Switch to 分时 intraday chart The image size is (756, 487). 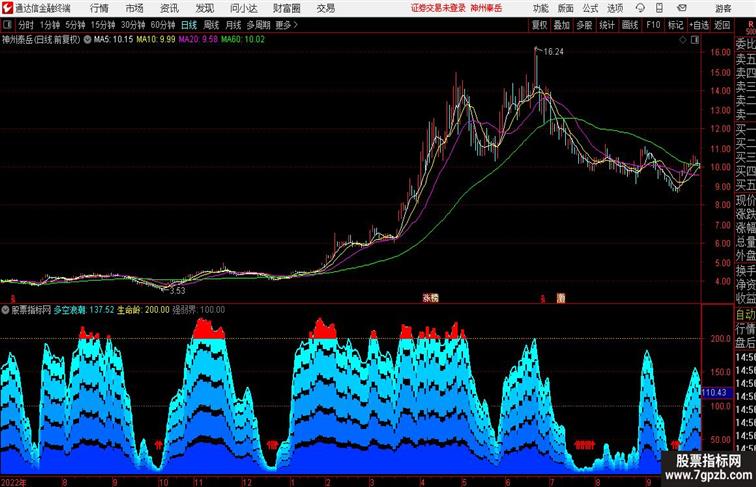(26, 25)
